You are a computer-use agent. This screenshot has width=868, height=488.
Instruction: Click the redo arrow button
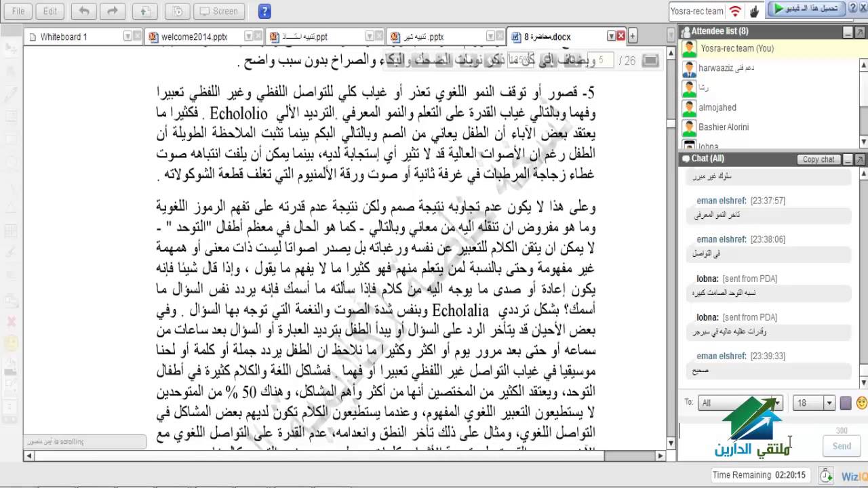point(113,11)
